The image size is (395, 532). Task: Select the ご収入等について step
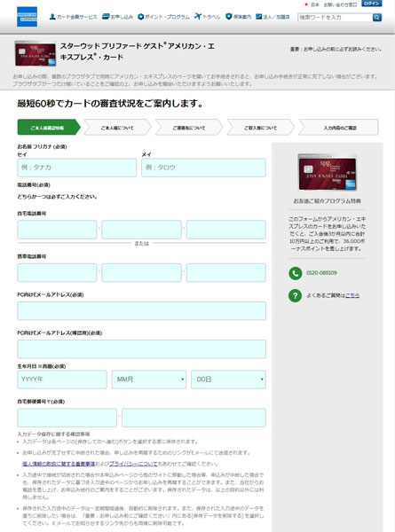click(260, 128)
